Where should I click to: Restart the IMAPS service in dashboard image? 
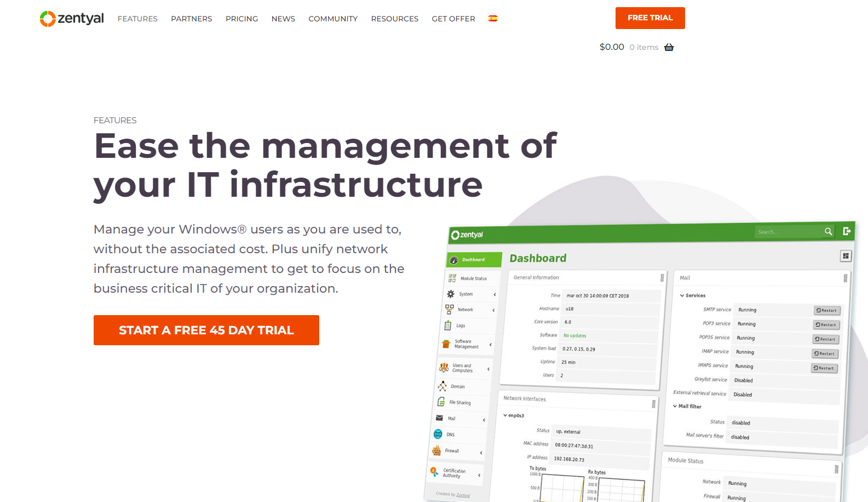(824, 368)
